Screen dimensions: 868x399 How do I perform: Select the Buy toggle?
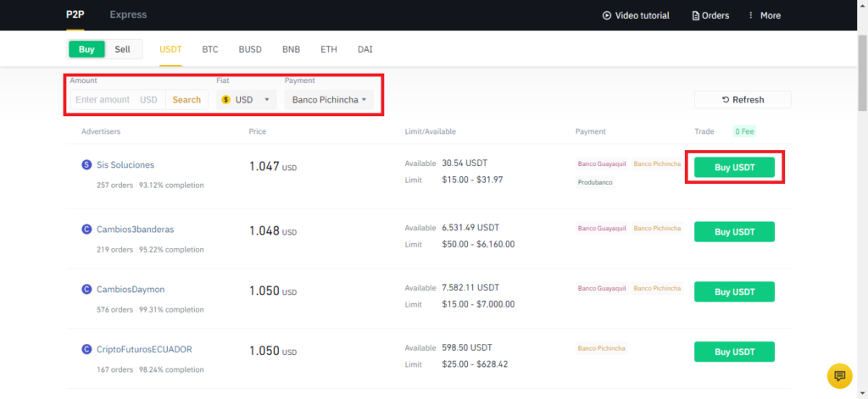86,49
